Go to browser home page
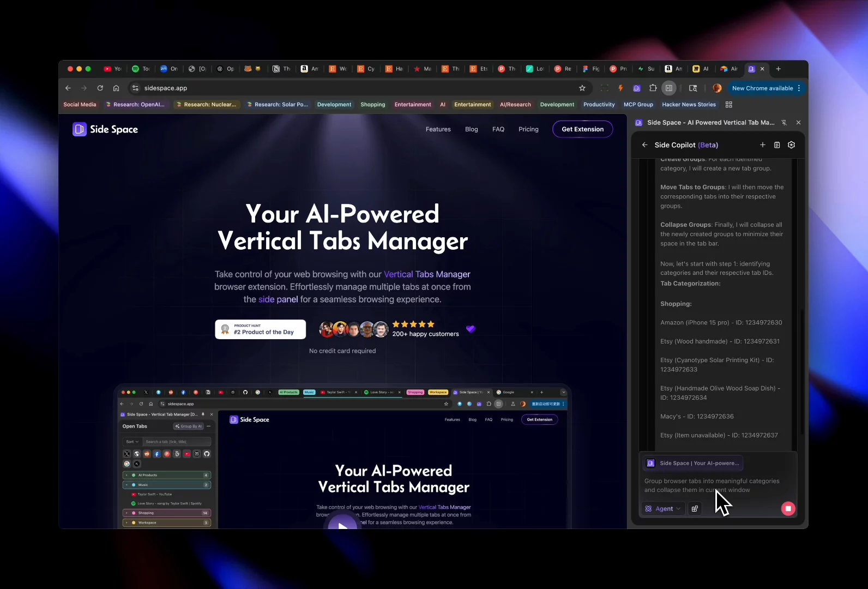 point(116,88)
